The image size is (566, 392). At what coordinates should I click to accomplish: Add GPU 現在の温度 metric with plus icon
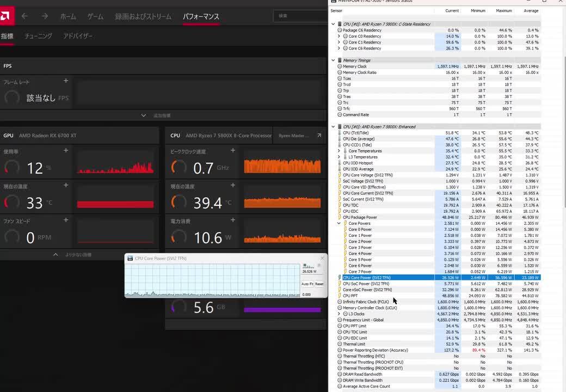(x=66, y=185)
